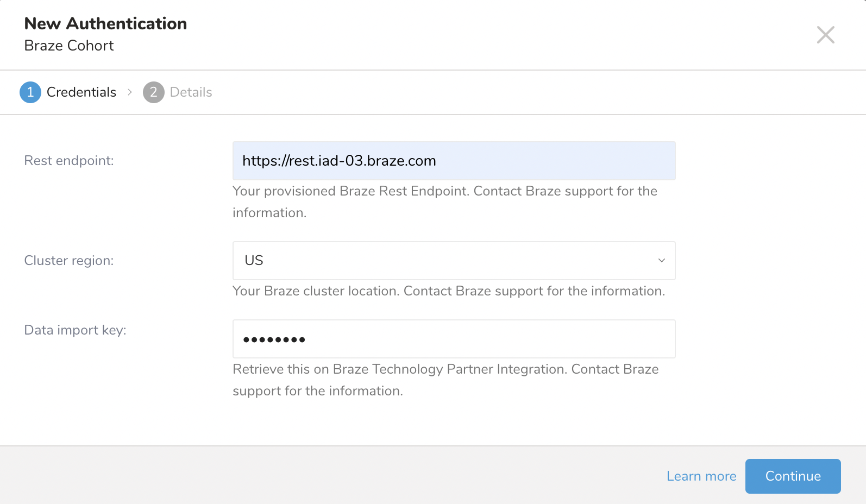Focus the Rest endpoint URL field
Viewport: 866px width, 504px height.
pos(454,161)
